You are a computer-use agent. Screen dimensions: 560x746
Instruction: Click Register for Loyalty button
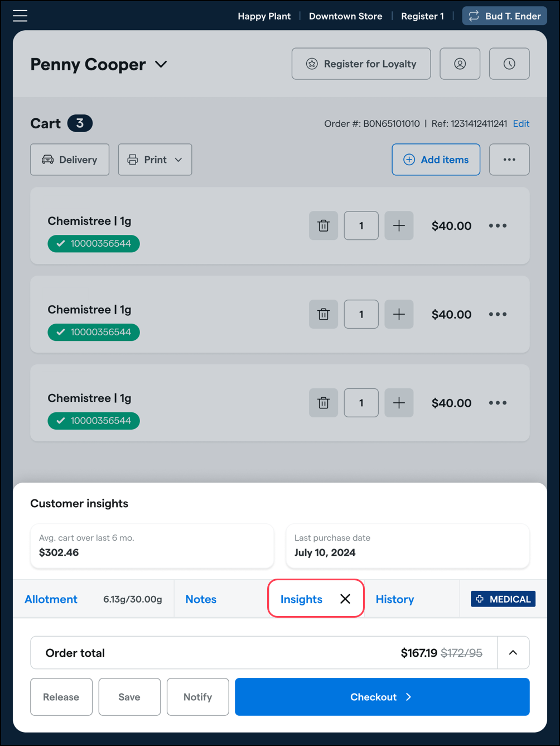coord(361,64)
